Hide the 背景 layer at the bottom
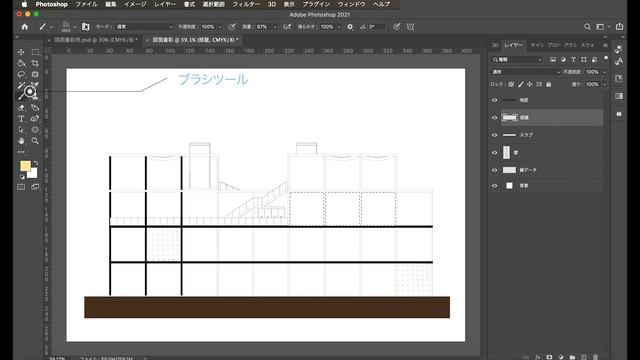This screenshot has width=640, height=360. pyautogui.click(x=495, y=186)
